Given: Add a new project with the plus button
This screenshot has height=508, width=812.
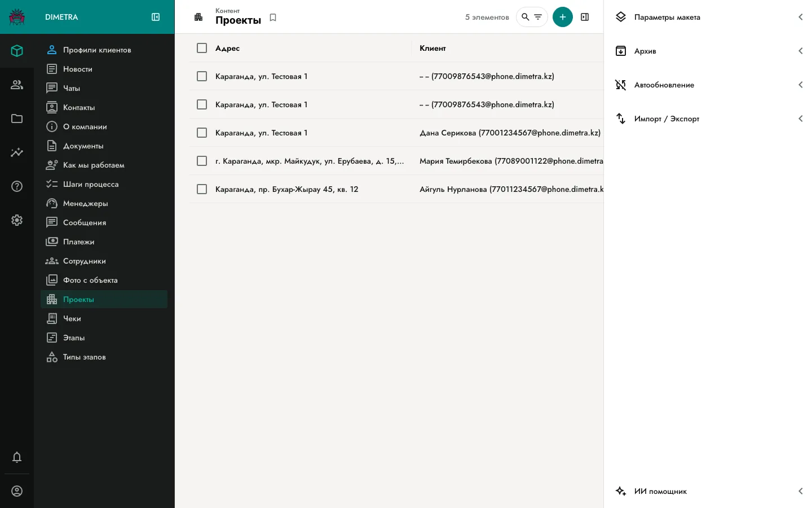Looking at the screenshot, I should pos(563,17).
